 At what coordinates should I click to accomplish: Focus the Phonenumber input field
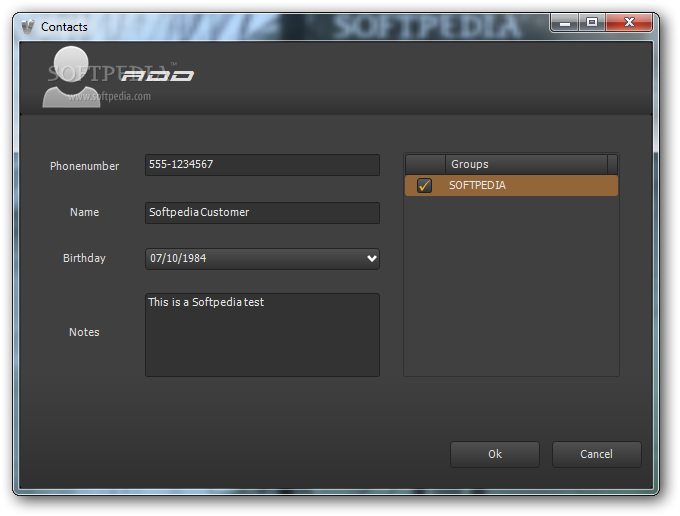pyautogui.click(x=262, y=165)
